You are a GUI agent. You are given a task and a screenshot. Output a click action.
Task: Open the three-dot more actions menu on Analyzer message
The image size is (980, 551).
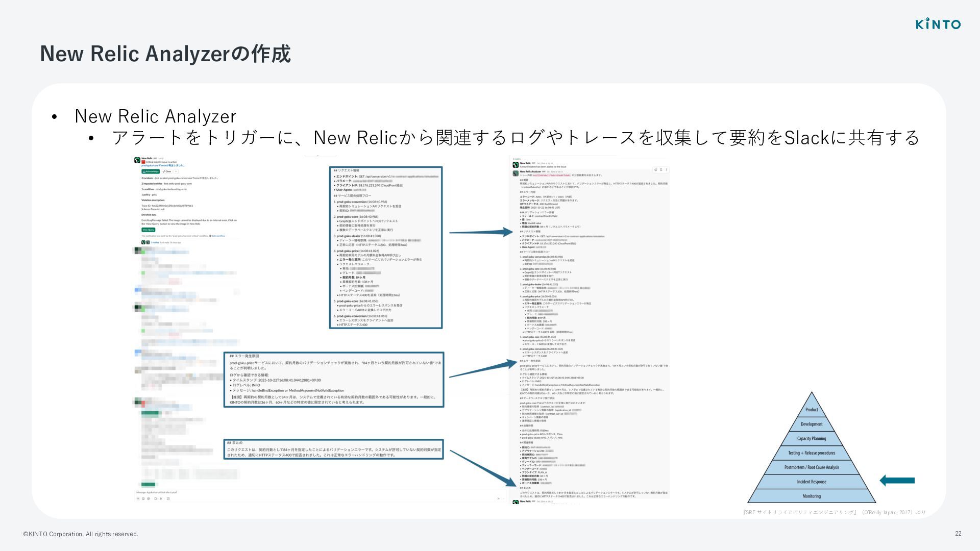[666, 170]
